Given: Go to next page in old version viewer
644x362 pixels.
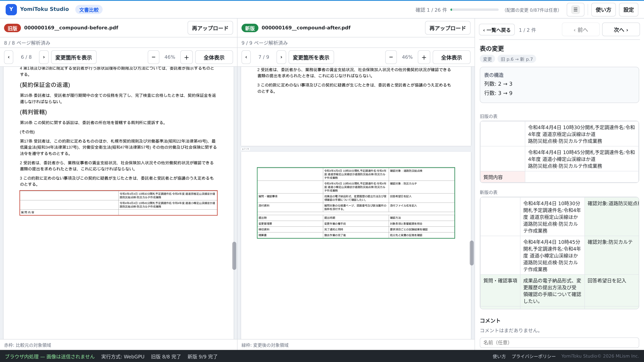Looking at the screenshot, I should pyautogui.click(x=44, y=57).
